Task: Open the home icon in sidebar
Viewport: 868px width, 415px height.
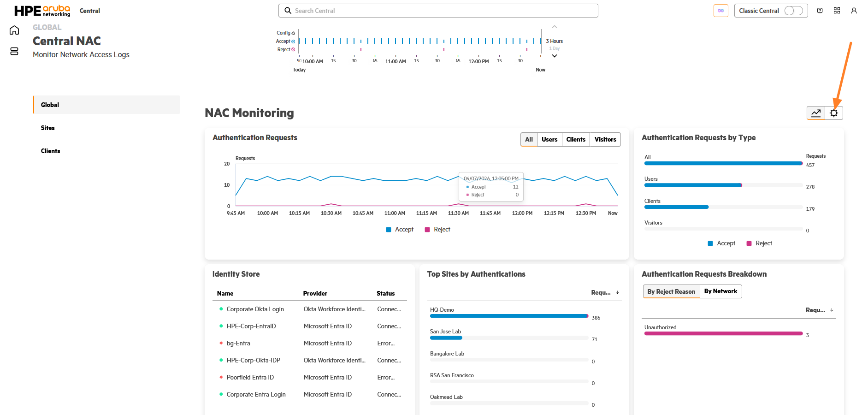Action: pos(14,30)
